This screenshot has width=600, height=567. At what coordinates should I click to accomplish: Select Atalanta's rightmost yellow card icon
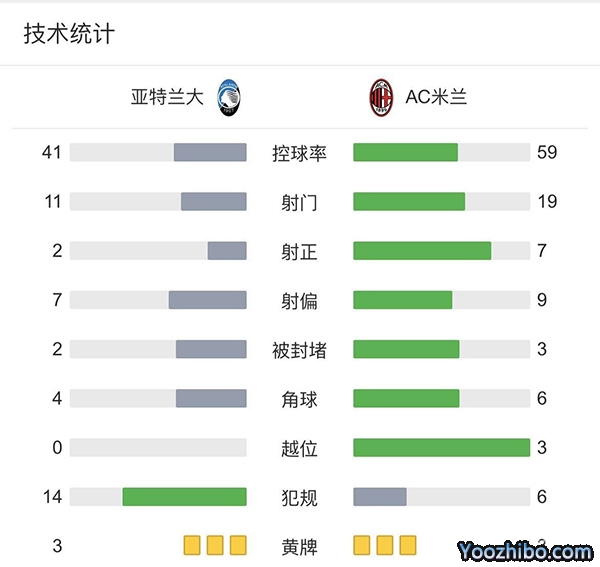coord(238,545)
